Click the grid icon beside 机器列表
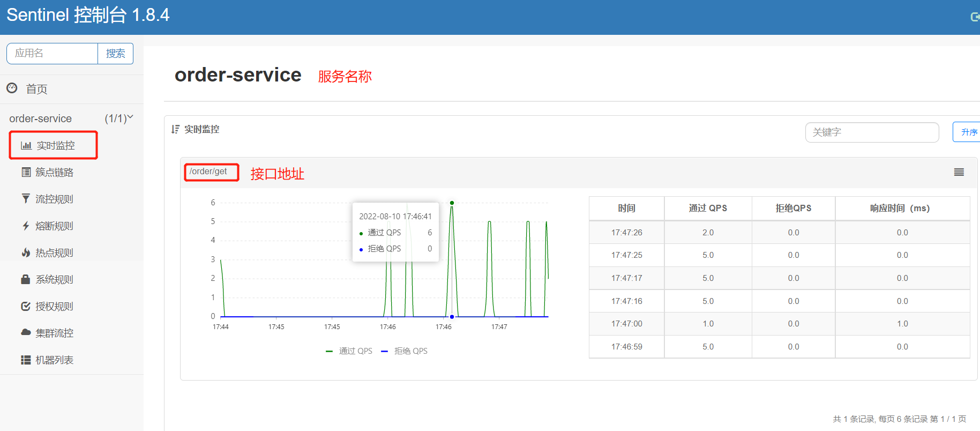Screen dimensions: 980x431 pyautogui.click(x=26, y=360)
